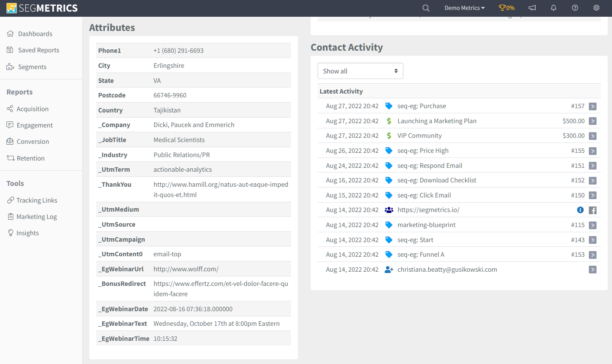The image size is (612, 364).
Task: Open the settings gear icon
Action: point(597,8)
